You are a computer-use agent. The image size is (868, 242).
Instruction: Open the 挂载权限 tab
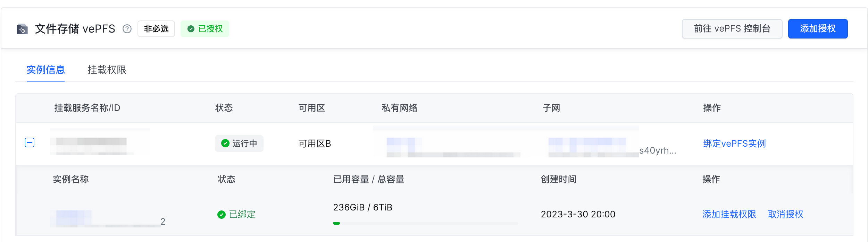pos(107,70)
